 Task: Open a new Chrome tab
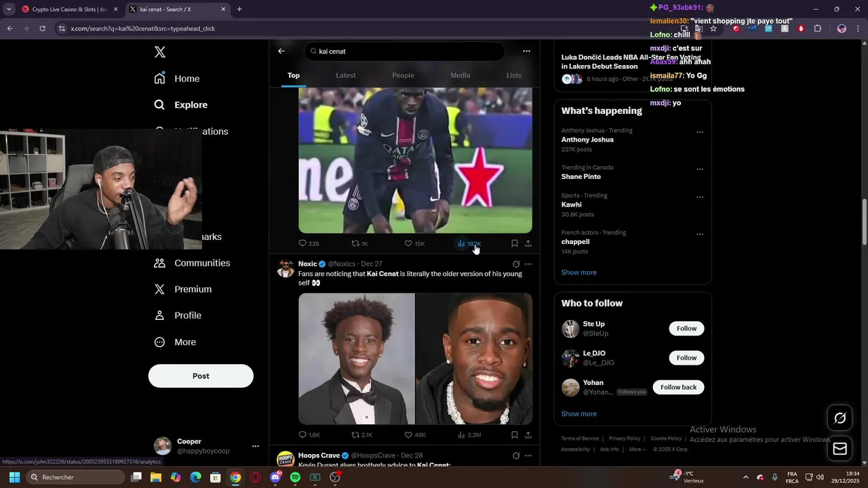coord(239,9)
